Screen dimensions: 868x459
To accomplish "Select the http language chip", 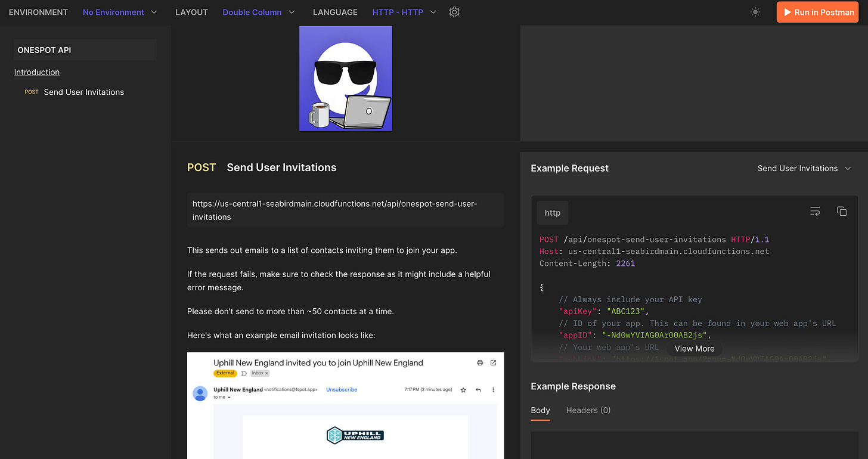I will coord(553,213).
